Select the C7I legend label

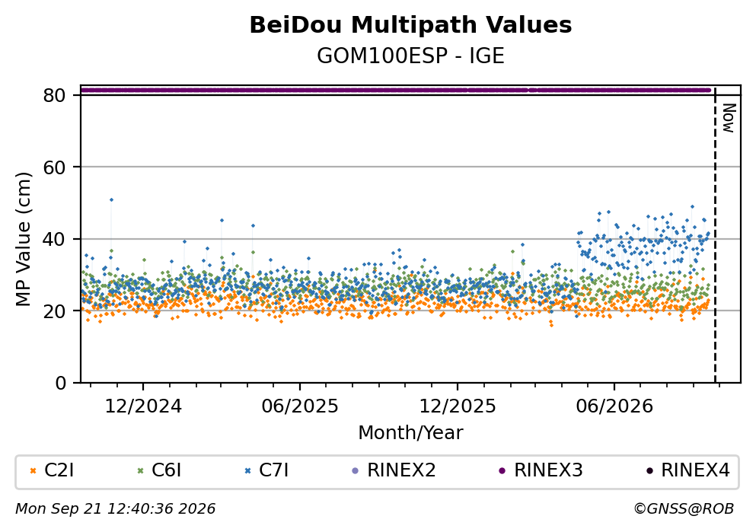pyautogui.click(x=274, y=470)
